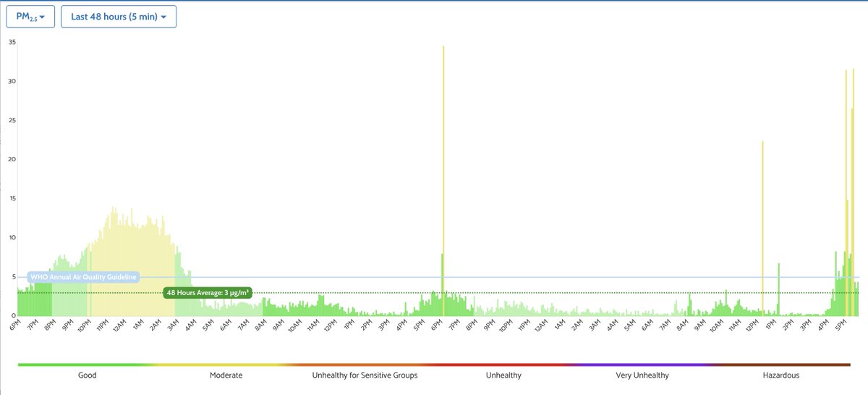Open the PM2.5 pollutant dropdown
Viewport: 868px width, 395px height.
30,17
